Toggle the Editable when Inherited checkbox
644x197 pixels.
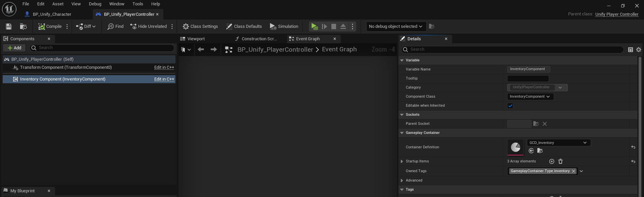pos(510,106)
